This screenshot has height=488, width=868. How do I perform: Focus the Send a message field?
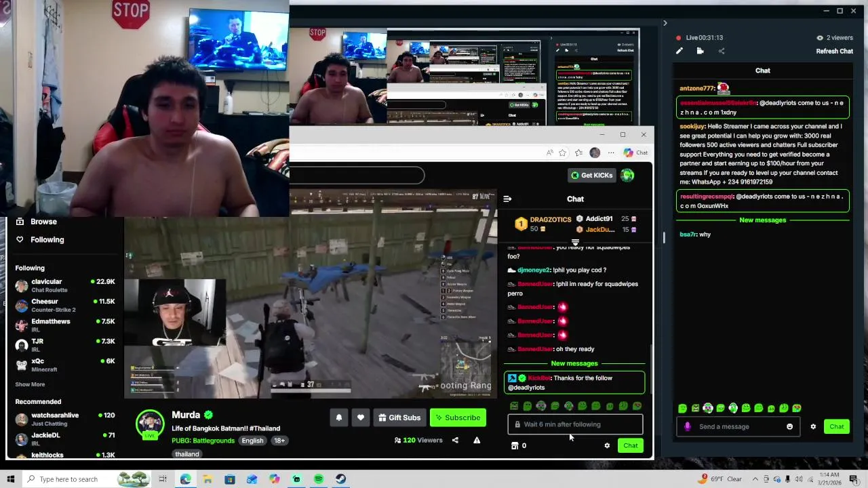tap(738, 426)
